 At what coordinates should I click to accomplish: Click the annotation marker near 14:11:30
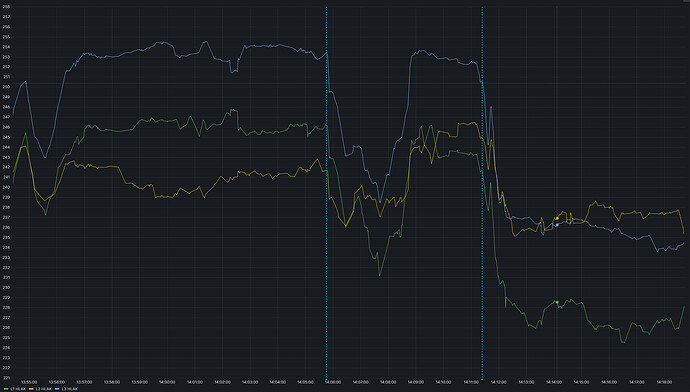pyautogui.click(x=482, y=380)
